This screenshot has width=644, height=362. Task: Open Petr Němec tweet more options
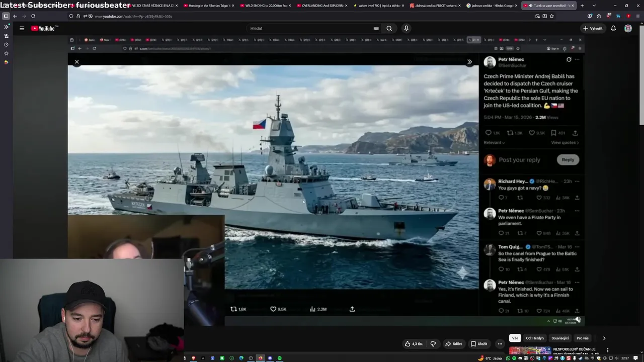[x=577, y=59]
